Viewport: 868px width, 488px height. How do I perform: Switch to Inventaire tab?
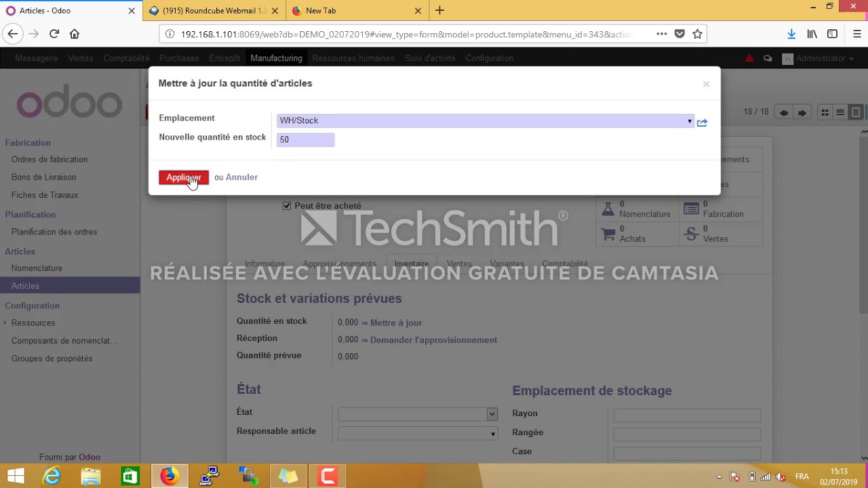[411, 264]
